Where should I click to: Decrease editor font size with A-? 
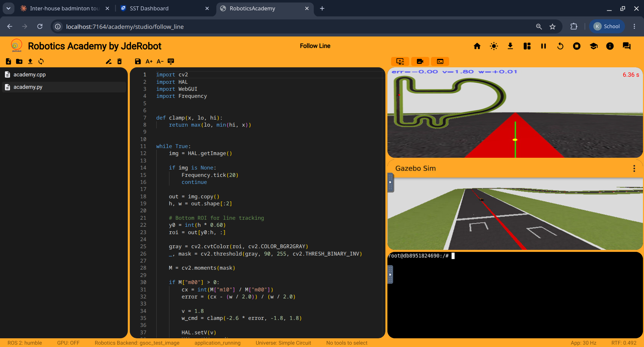pos(160,61)
